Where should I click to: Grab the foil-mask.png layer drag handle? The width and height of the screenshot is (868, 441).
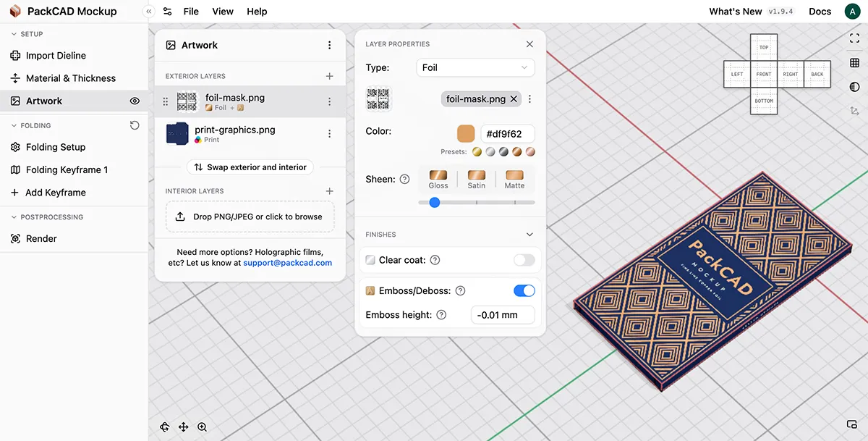pos(166,102)
